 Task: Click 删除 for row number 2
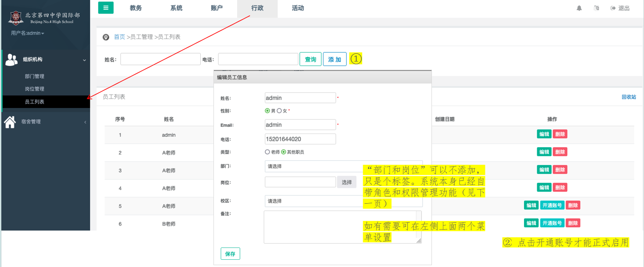pos(560,152)
